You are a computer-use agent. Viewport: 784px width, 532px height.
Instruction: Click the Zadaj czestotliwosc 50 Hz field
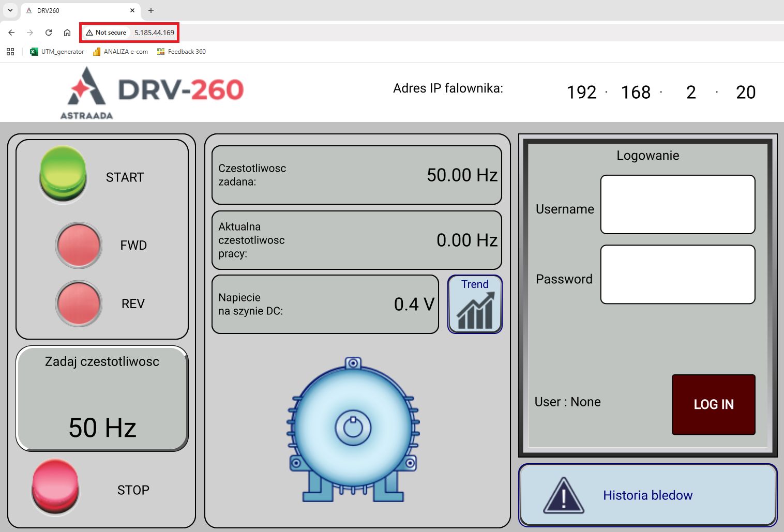click(x=102, y=399)
